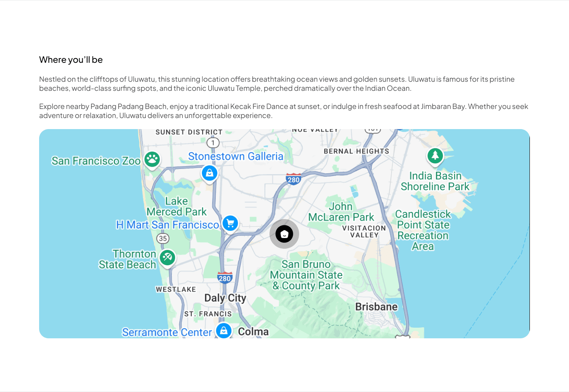569x392 pixels.
Task: Click the Bernal Heights neighborhood label
Action: 356,151
